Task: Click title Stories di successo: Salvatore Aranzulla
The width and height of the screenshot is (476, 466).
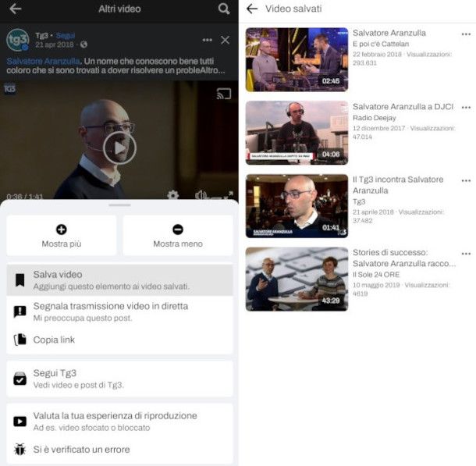Action: (x=404, y=258)
